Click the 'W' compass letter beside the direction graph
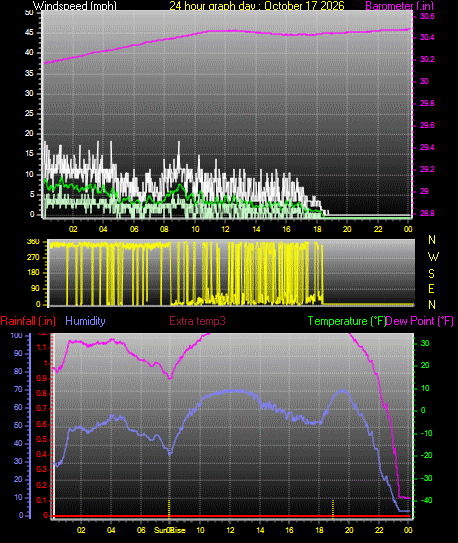The image size is (458, 543). coord(433,257)
